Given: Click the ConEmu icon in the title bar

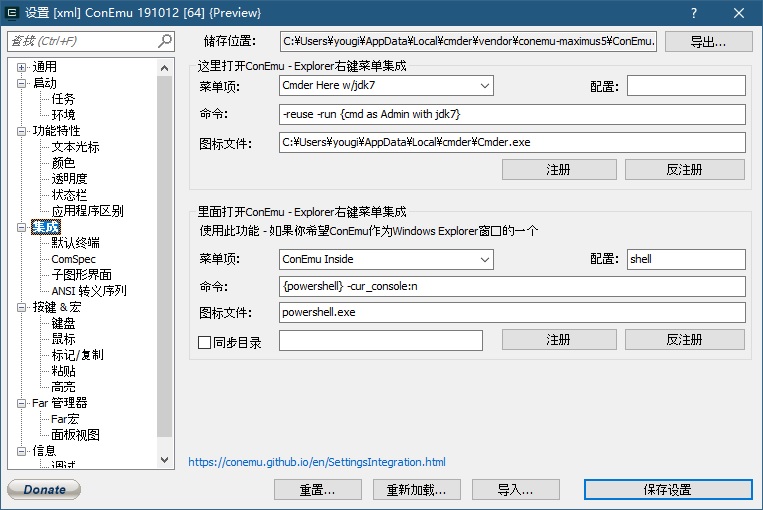Looking at the screenshot, I should [x=12, y=12].
